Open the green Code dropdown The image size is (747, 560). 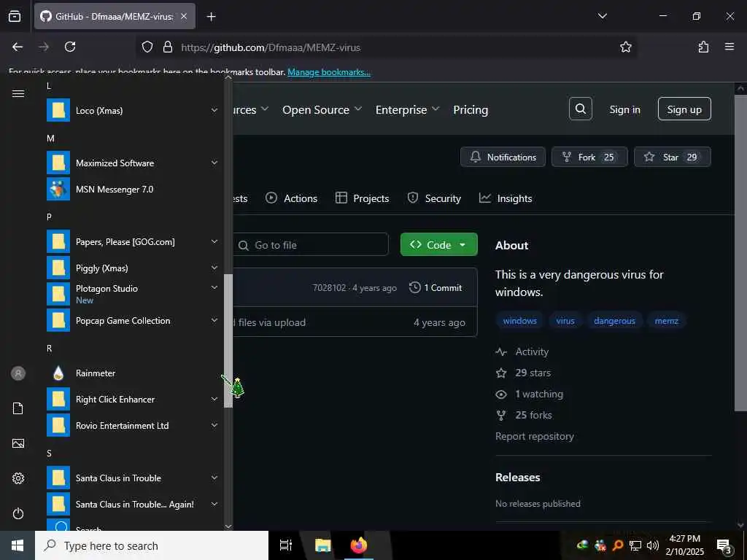[438, 244]
